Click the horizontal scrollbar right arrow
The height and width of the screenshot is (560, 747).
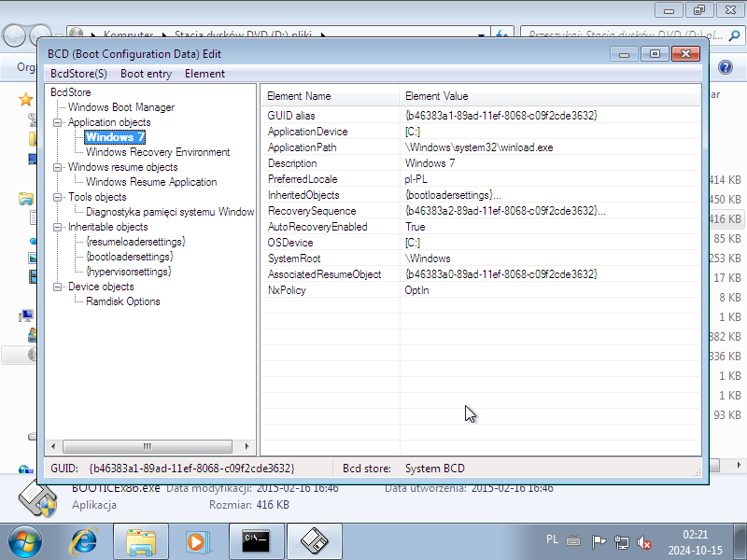247,446
